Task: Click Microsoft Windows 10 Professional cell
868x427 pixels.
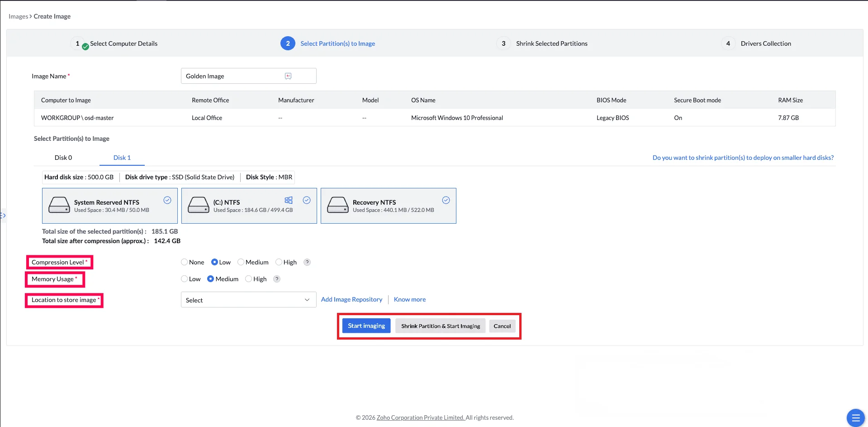Action: point(457,118)
